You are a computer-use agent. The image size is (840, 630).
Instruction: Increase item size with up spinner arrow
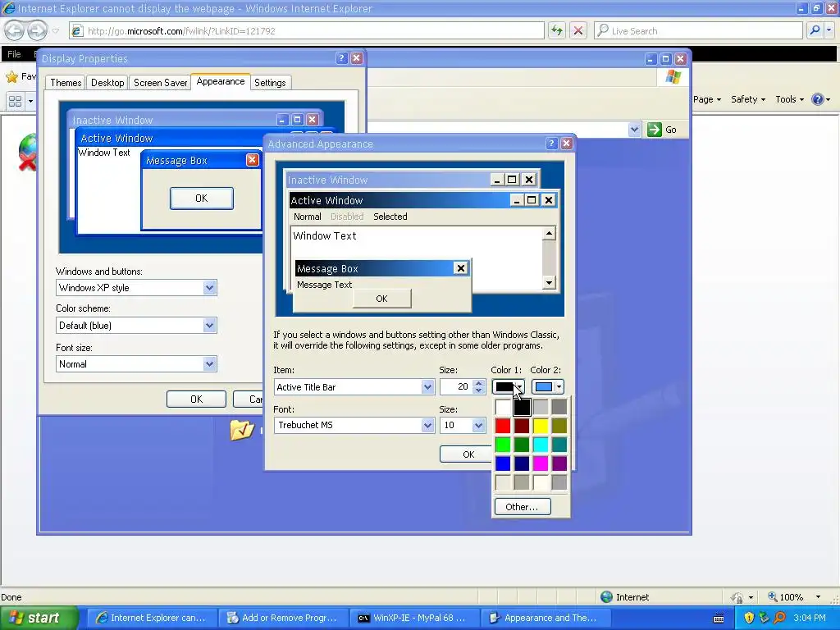pos(478,383)
